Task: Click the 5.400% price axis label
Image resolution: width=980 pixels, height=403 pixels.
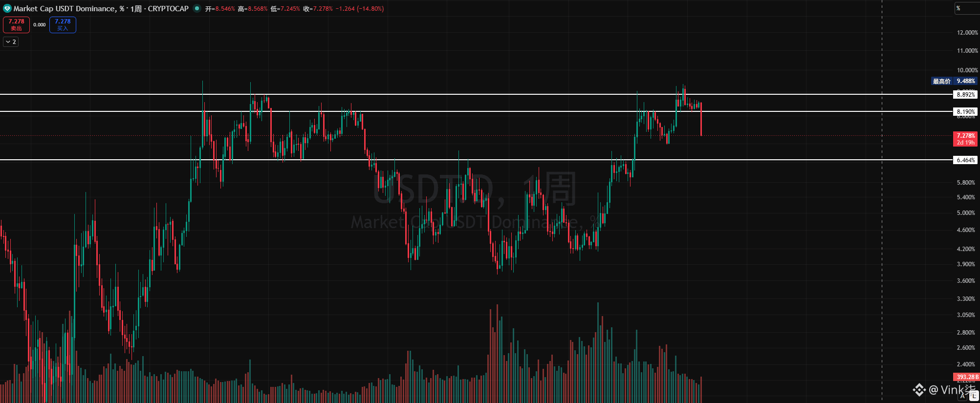Action: pos(966,197)
